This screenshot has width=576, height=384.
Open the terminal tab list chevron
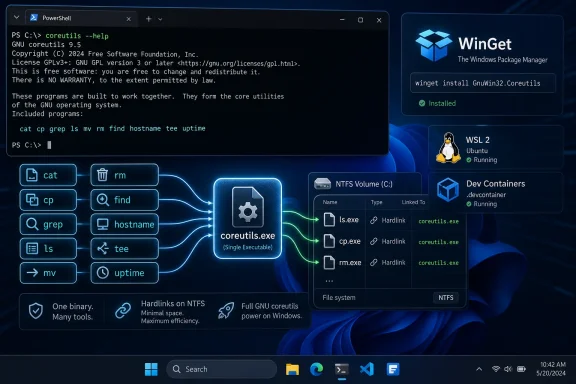pos(16,17)
